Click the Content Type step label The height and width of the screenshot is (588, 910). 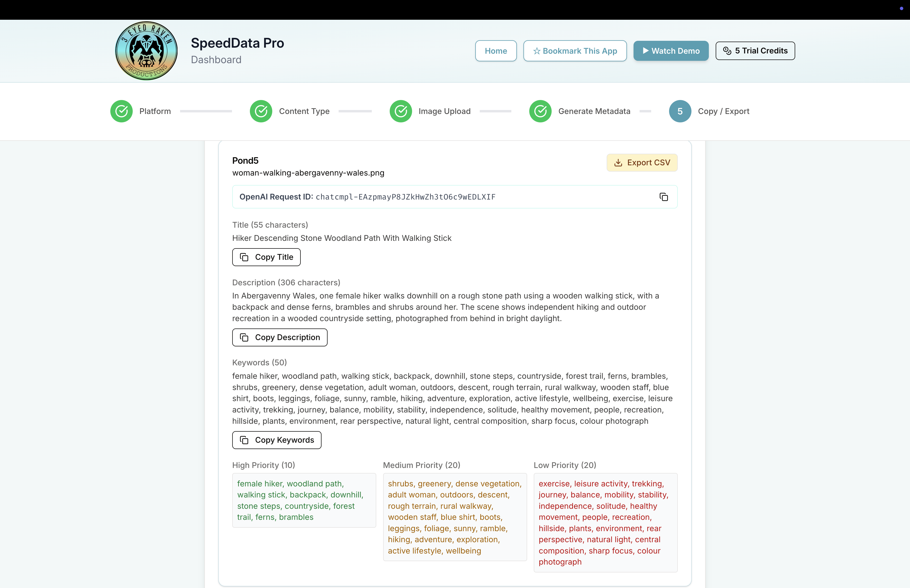[x=304, y=112]
